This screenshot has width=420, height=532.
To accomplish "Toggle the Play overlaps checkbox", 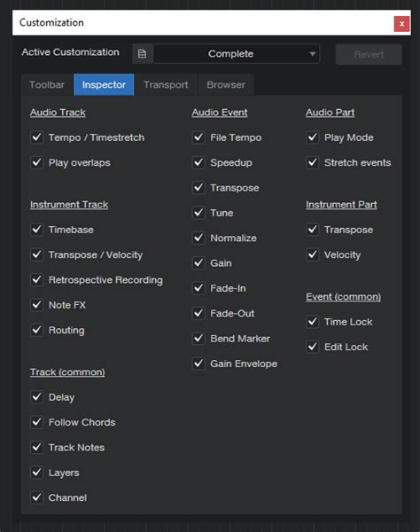I will pos(37,162).
